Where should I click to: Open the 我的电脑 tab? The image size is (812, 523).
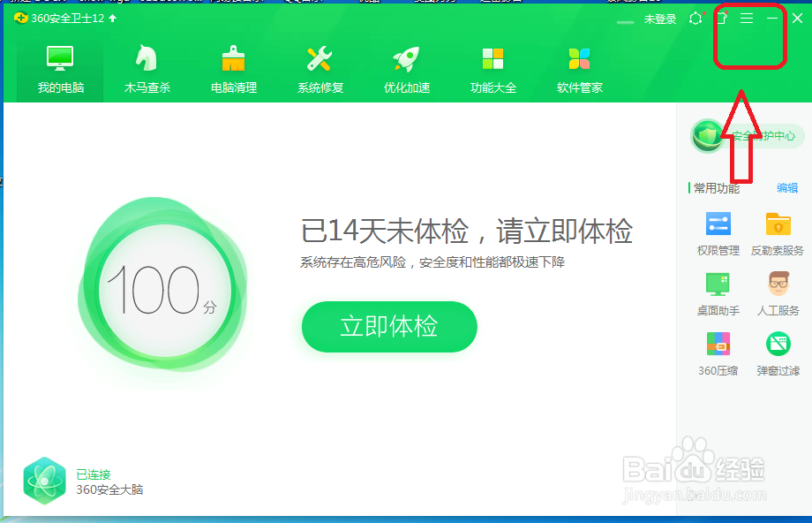click(x=60, y=70)
